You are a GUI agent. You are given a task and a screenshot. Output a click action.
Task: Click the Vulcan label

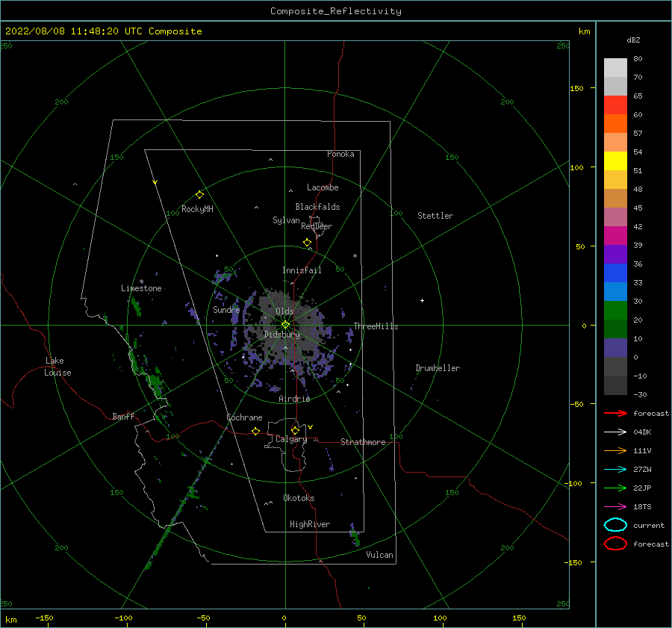379,555
